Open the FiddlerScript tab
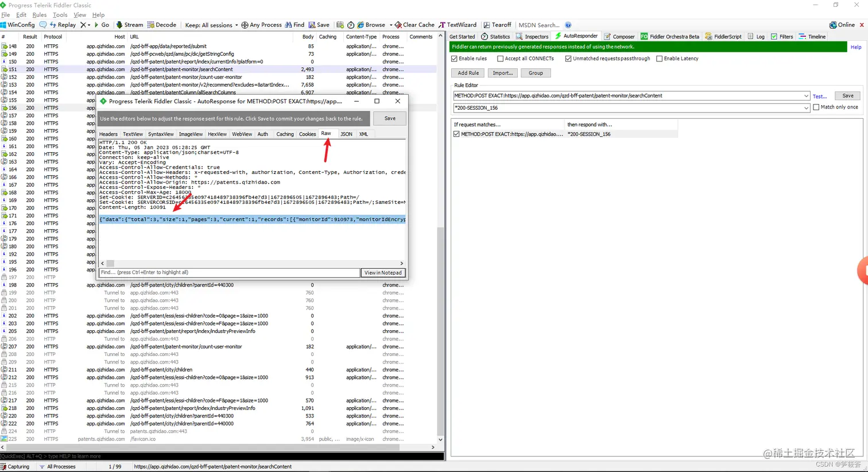Image resolution: width=868 pixels, height=472 pixels. pos(723,36)
